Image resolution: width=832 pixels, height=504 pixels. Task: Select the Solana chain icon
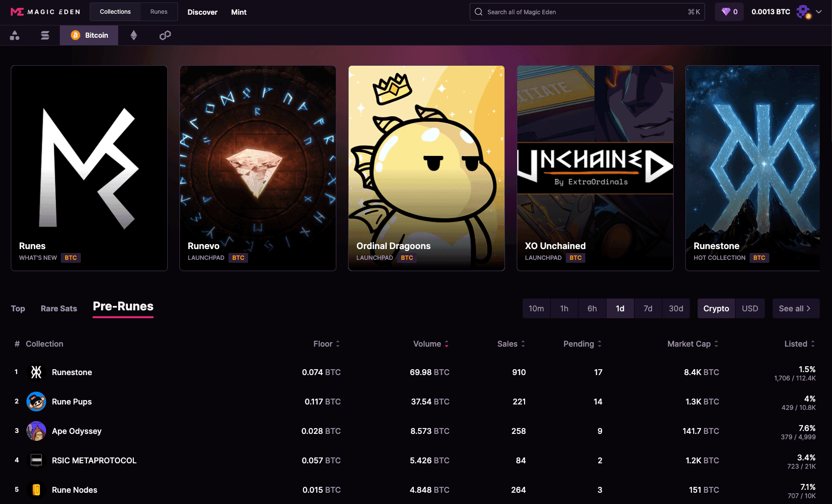click(45, 35)
